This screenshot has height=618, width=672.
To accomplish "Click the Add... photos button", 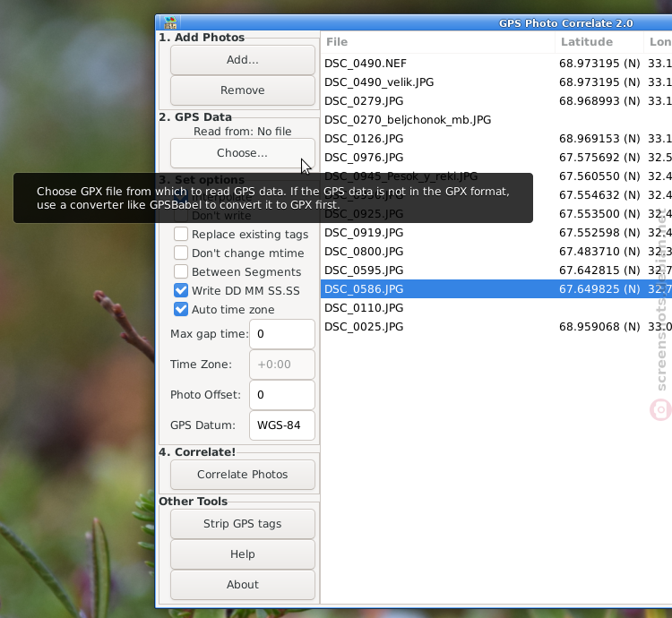I will tap(243, 60).
